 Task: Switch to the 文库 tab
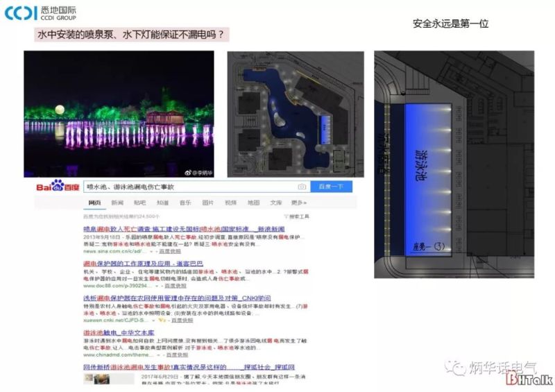pyautogui.click(x=276, y=203)
